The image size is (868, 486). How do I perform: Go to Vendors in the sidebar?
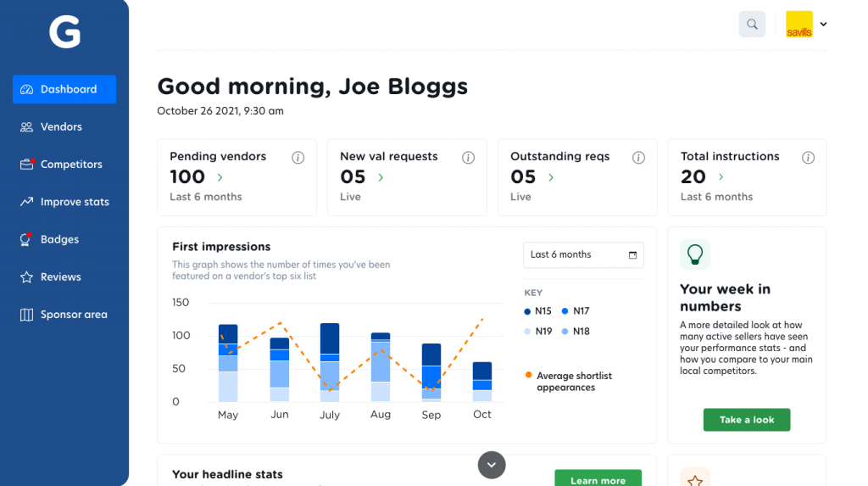61,127
